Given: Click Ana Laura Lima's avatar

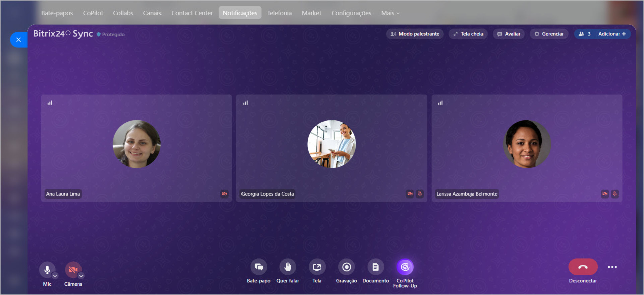Looking at the screenshot, I should pyautogui.click(x=137, y=144).
